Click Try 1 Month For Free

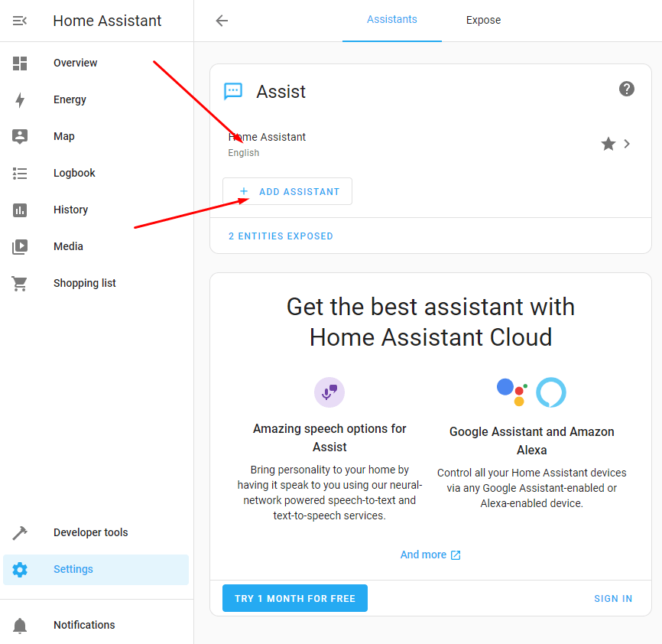(x=295, y=598)
